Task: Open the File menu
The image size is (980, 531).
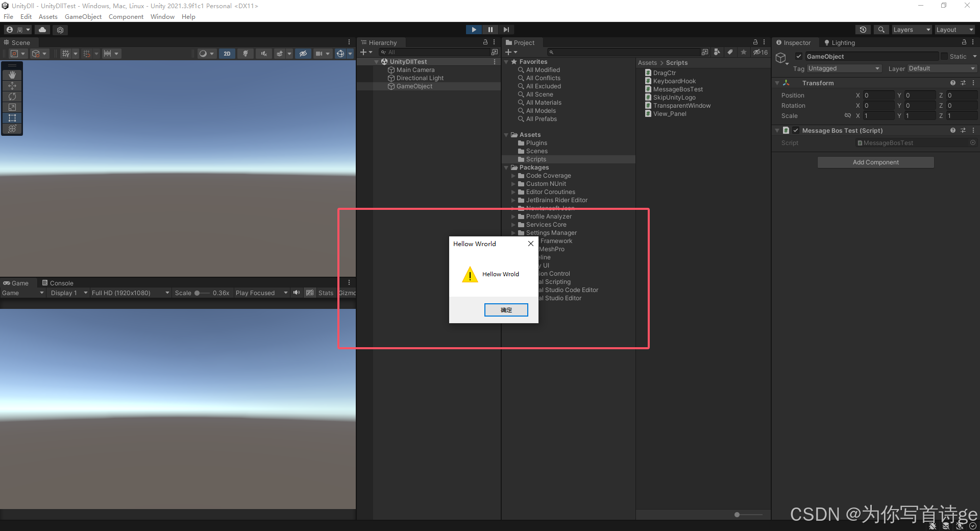Action: click(9, 16)
